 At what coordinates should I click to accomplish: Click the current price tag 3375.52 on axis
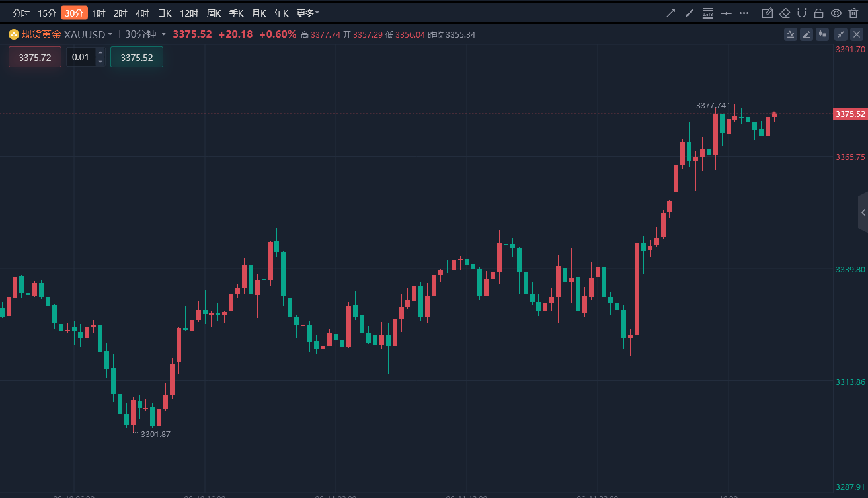(x=850, y=114)
